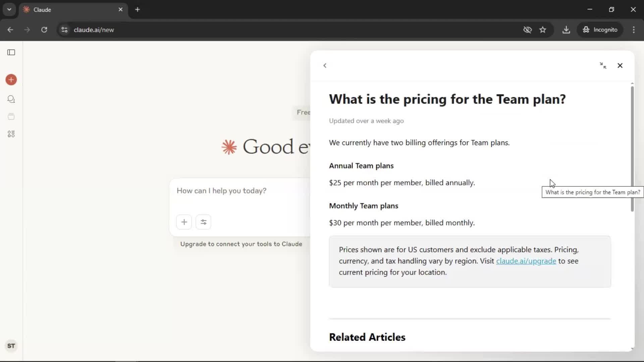Click the $30 per month per member text
644x362 pixels.
(402, 223)
